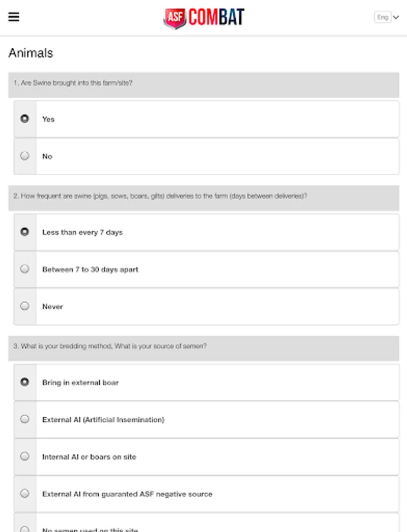Choose Between 7 to 30 days apart
This screenshot has height=532, width=407.
pyautogui.click(x=25, y=269)
